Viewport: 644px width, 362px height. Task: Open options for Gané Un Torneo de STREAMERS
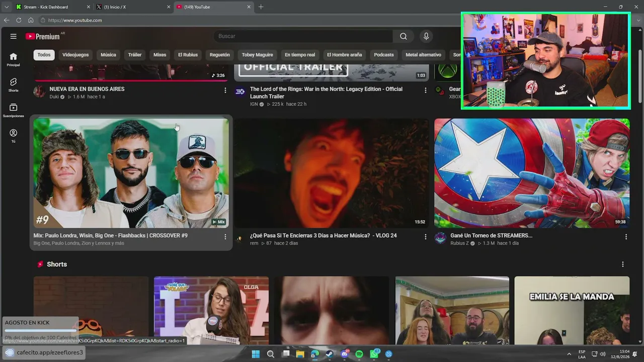click(626, 237)
